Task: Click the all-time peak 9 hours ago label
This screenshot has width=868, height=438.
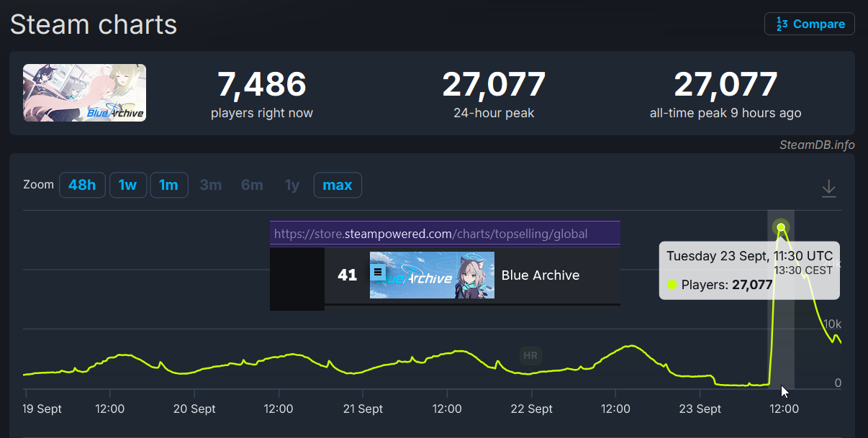Action: 725,113
